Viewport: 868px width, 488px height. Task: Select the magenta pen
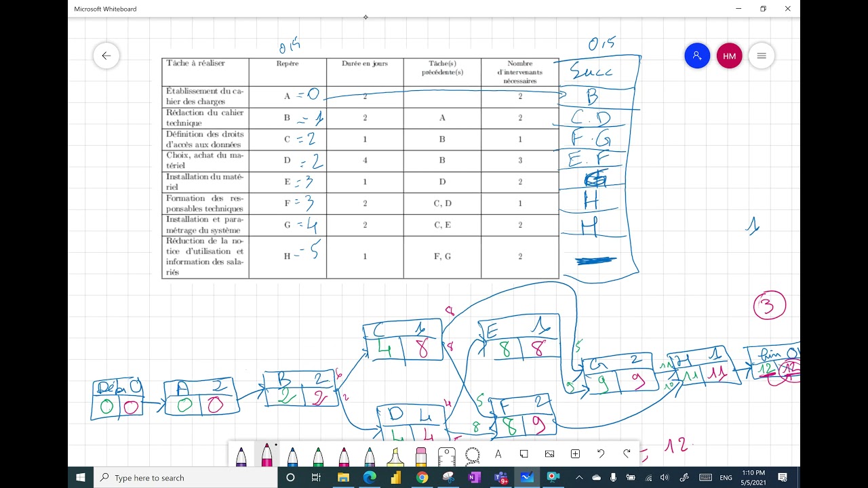pyautogui.click(x=267, y=455)
